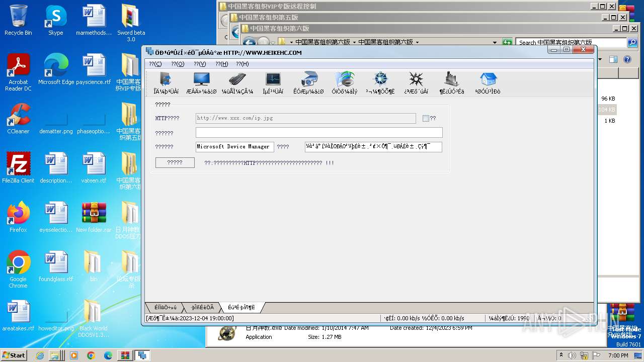Click the blue gear burst toolbar icon

click(x=380, y=83)
